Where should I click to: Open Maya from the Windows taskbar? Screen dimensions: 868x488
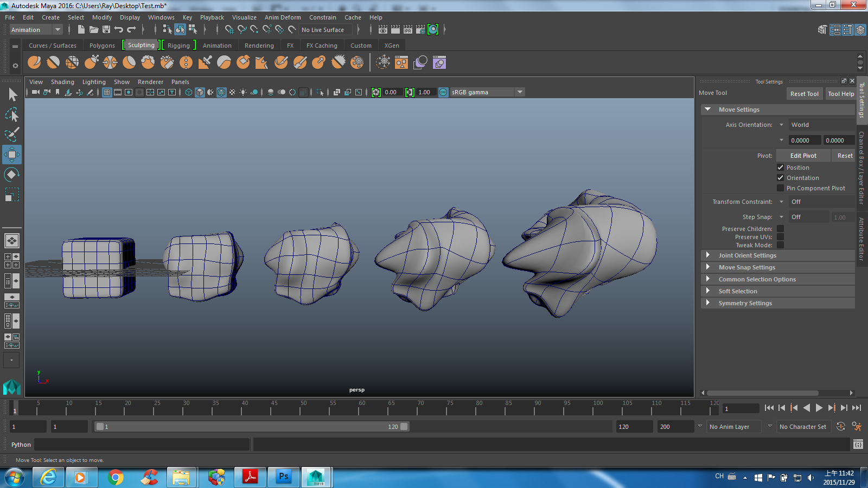[x=316, y=477]
